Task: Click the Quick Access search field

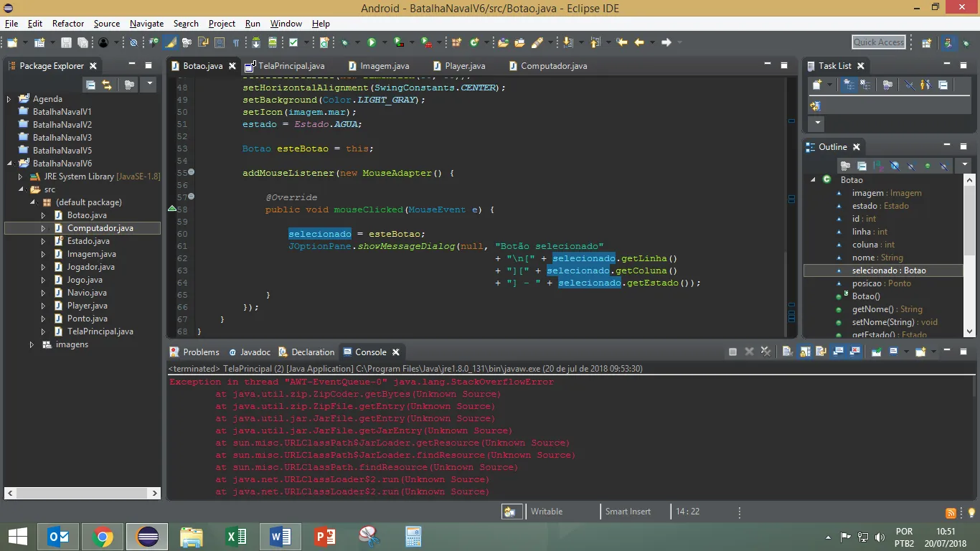Action: [x=879, y=42]
